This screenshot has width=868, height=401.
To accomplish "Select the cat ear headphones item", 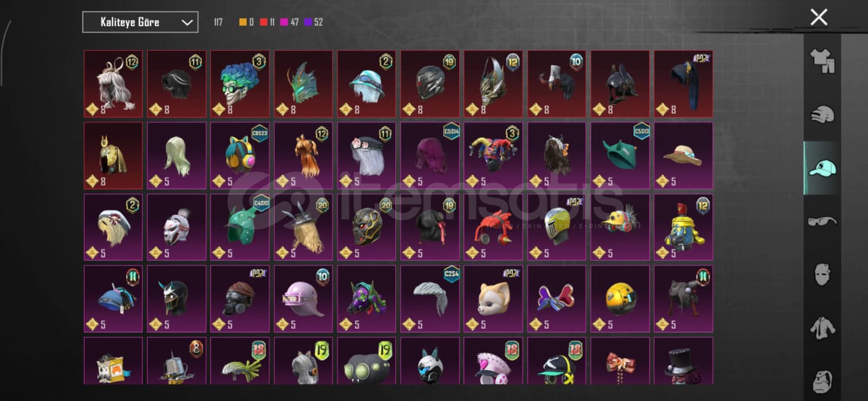I will [x=240, y=155].
